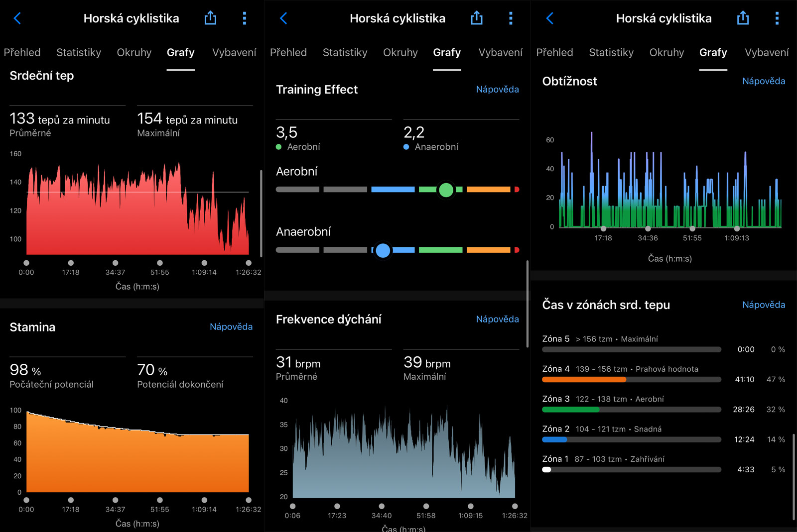This screenshot has width=797, height=532.
Task: Open Vybavení tab in left panel
Action: pyautogui.click(x=234, y=52)
